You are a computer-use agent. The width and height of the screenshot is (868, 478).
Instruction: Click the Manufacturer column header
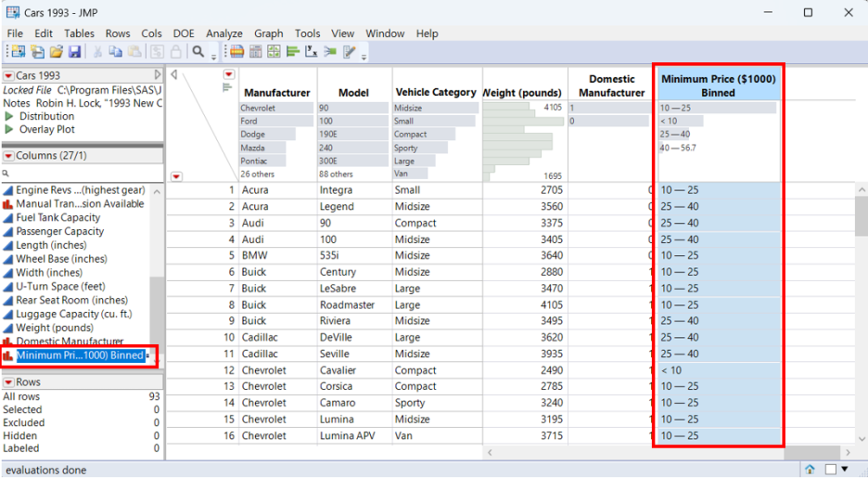(x=276, y=93)
